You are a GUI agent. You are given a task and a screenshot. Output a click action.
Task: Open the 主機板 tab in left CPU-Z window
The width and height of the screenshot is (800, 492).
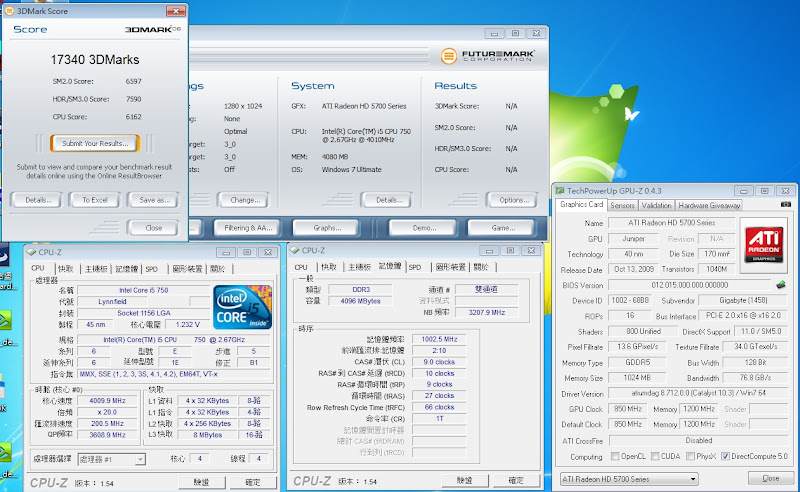tap(96, 269)
